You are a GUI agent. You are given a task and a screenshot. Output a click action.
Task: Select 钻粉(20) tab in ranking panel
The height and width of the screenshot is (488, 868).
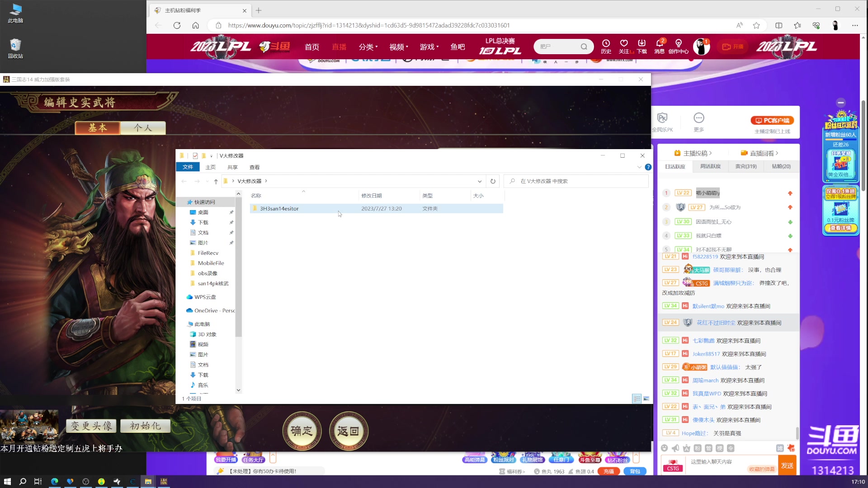tap(781, 166)
